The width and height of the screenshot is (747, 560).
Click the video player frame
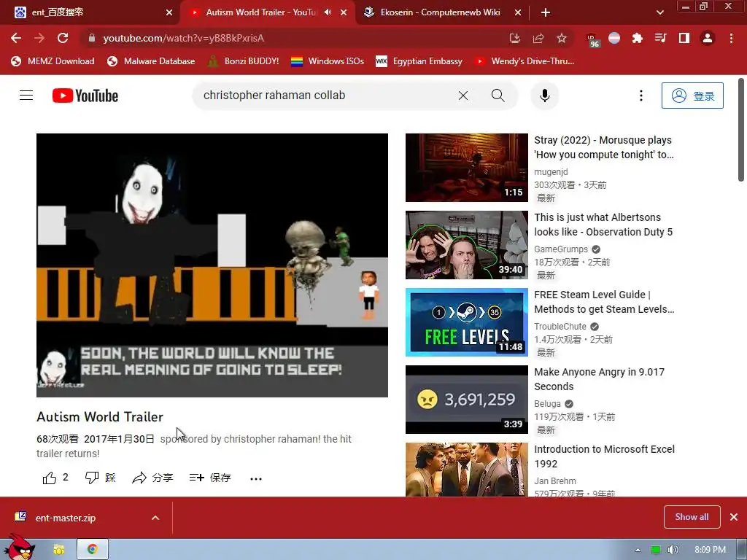(212, 265)
